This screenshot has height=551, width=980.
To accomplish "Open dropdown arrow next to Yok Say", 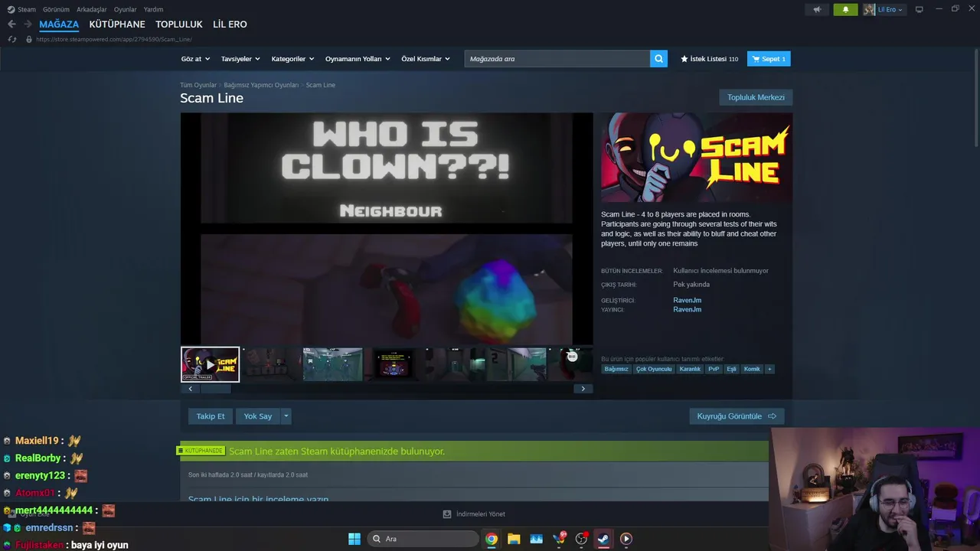I will click(x=286, y=416).
